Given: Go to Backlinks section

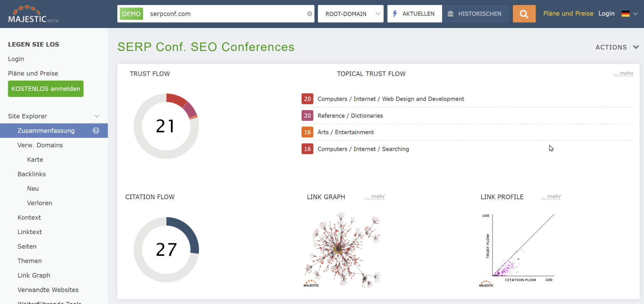Looking at the screenshot, I should pos(32,174).
